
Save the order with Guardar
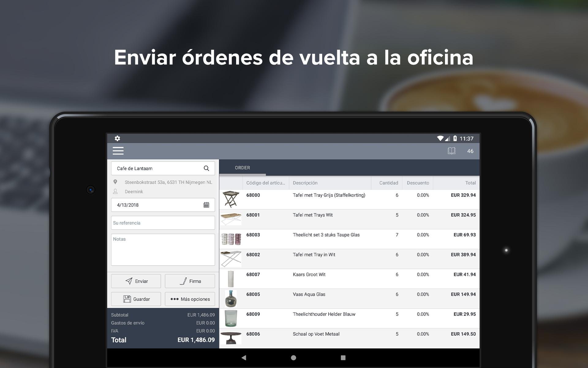coord(136,299)
